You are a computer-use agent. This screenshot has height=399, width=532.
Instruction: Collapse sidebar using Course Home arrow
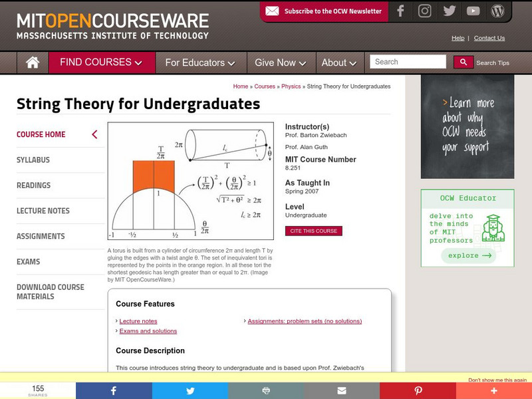(x=94, y=134)
